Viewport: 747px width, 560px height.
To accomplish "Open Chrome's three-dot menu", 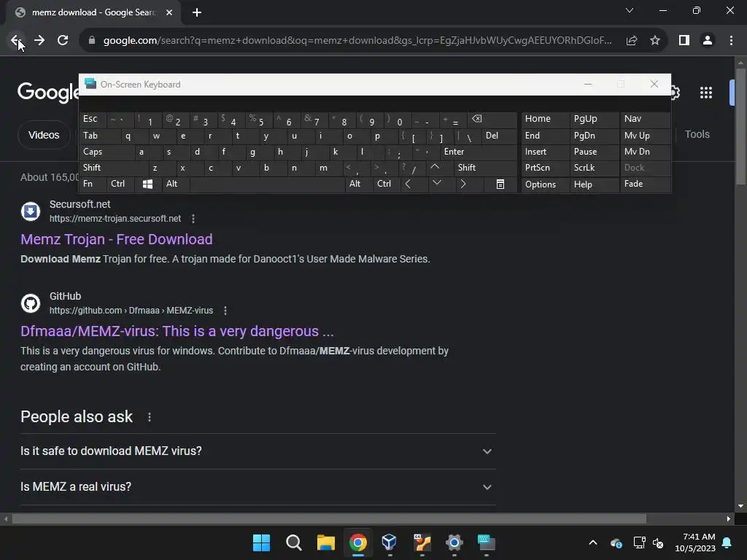I will 731,41.
